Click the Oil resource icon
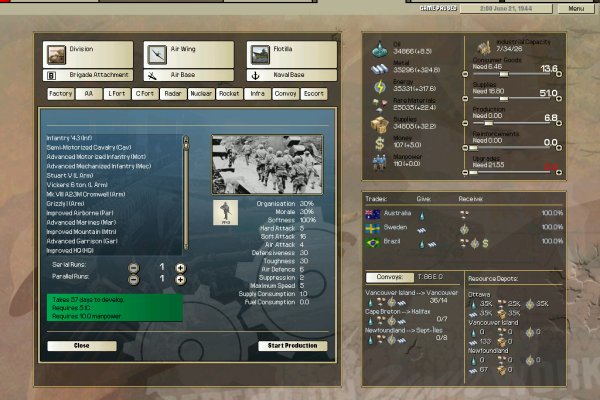600x400 pixels. point(379,49)
